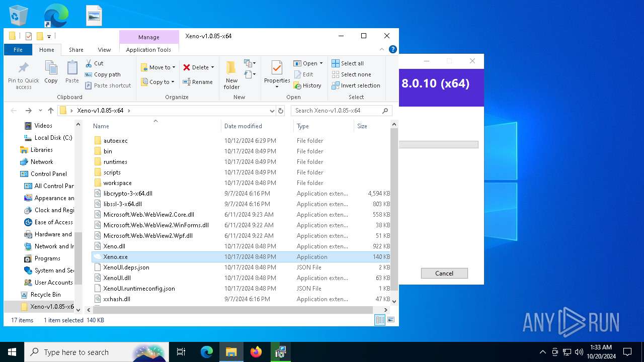The width and height of the screenshot is (644, 362).
Task: Sort files by Date modified column
Action: [x=257, y=126]
